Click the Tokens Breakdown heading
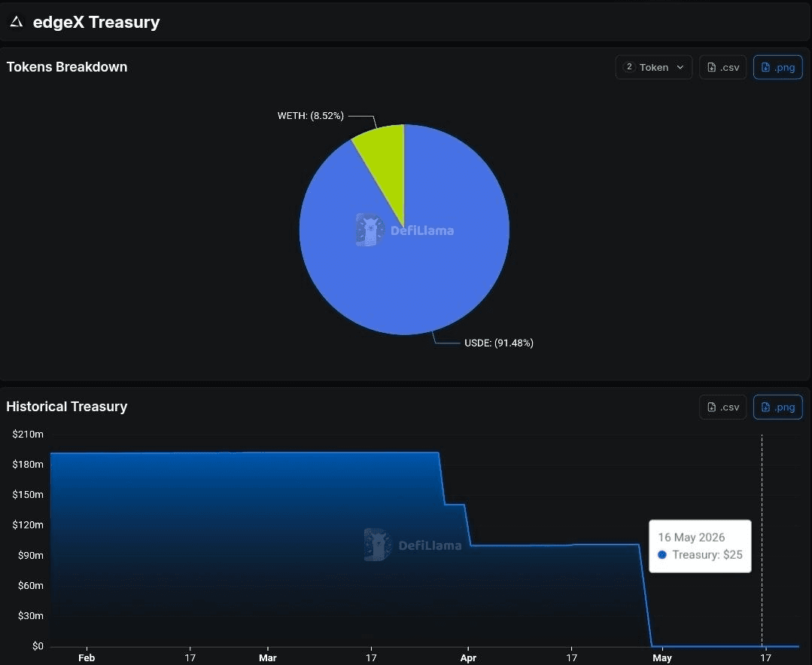This screenshot has height=665, width=812. click(x=67, y=67)
